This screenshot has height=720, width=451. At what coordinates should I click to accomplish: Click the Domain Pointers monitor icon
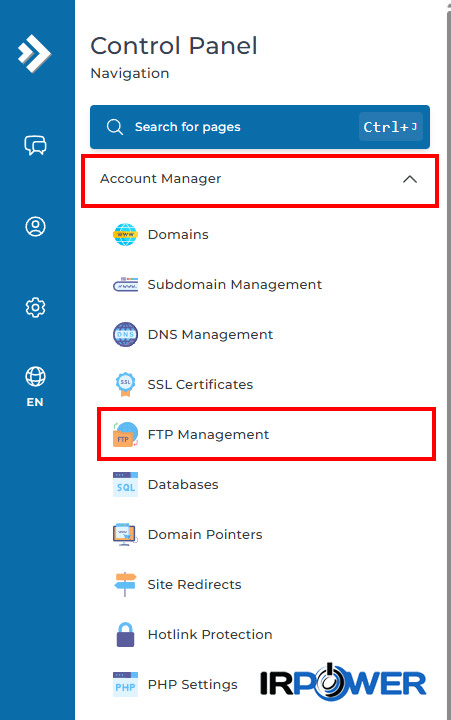tap(125, 534)
